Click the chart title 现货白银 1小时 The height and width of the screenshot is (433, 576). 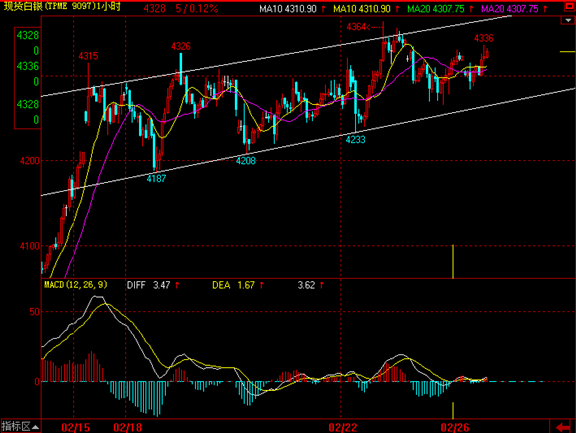[x=62, y=7]
